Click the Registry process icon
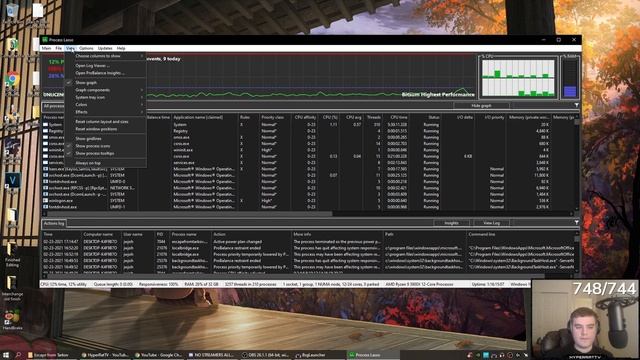 coord(45,131)
